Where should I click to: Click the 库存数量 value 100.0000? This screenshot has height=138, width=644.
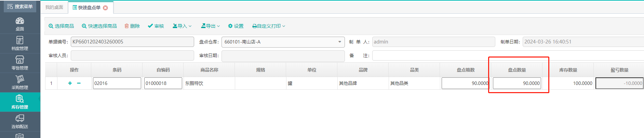click(582, 83)
